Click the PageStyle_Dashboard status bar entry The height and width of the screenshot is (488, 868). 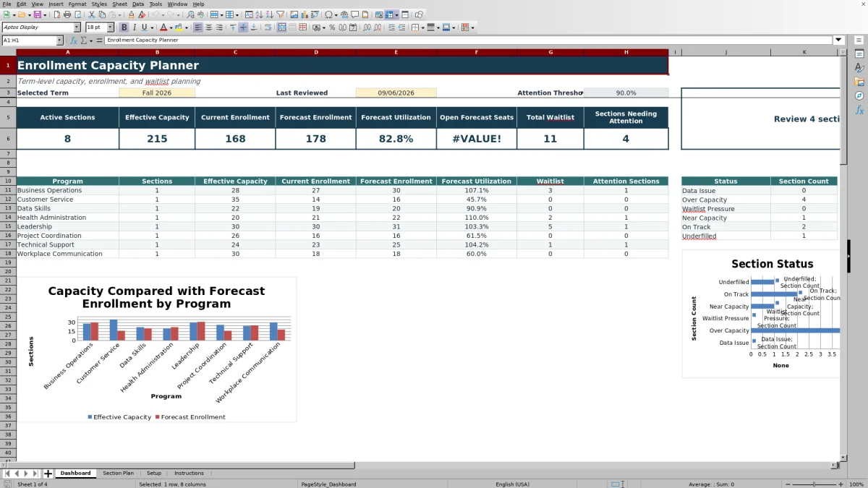pyautogui.click(x=328, y=484)
